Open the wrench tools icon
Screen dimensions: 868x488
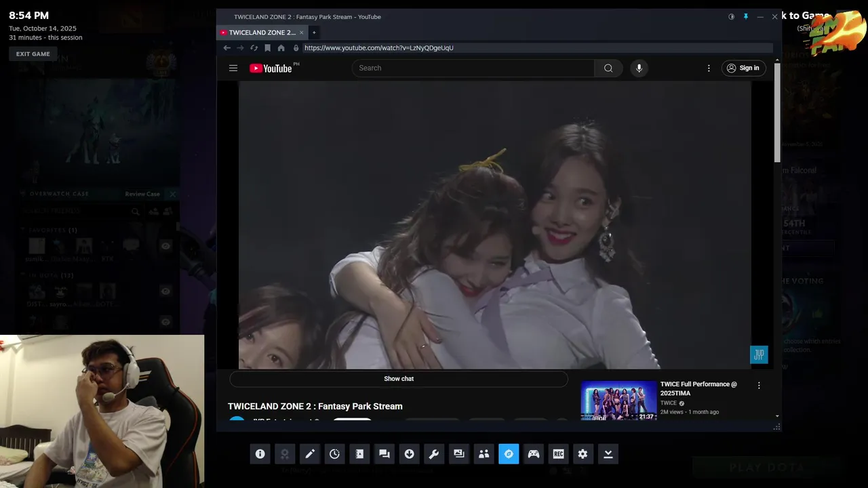click(434, 454)
